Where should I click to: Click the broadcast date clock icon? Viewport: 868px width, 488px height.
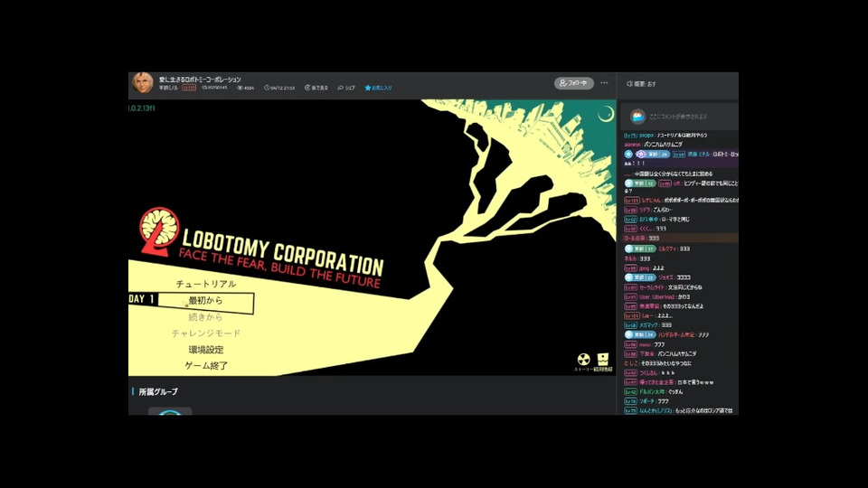(x=266, y=88)
